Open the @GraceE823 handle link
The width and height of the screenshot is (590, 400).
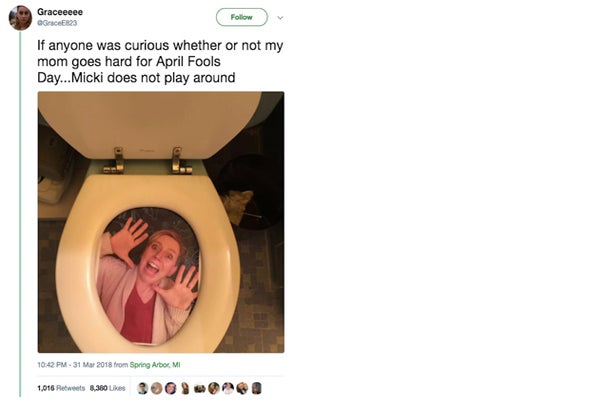pyautogui.click(x=57, y=23)
